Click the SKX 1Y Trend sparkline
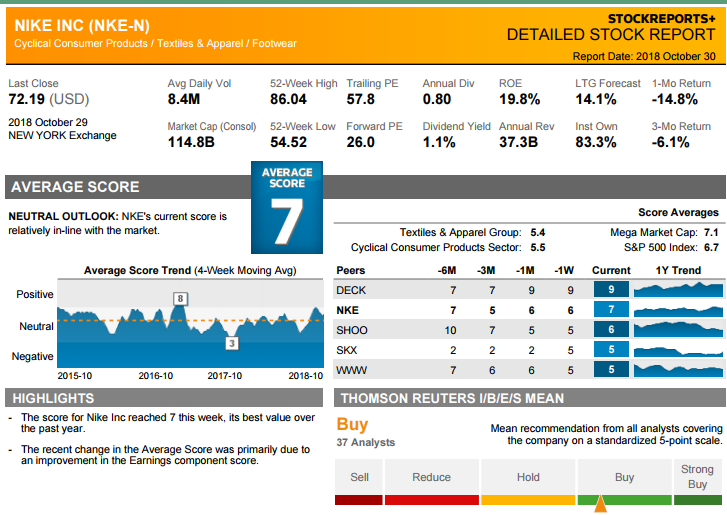This screenshot has height=515, width=727. click(x=678, y=350)
